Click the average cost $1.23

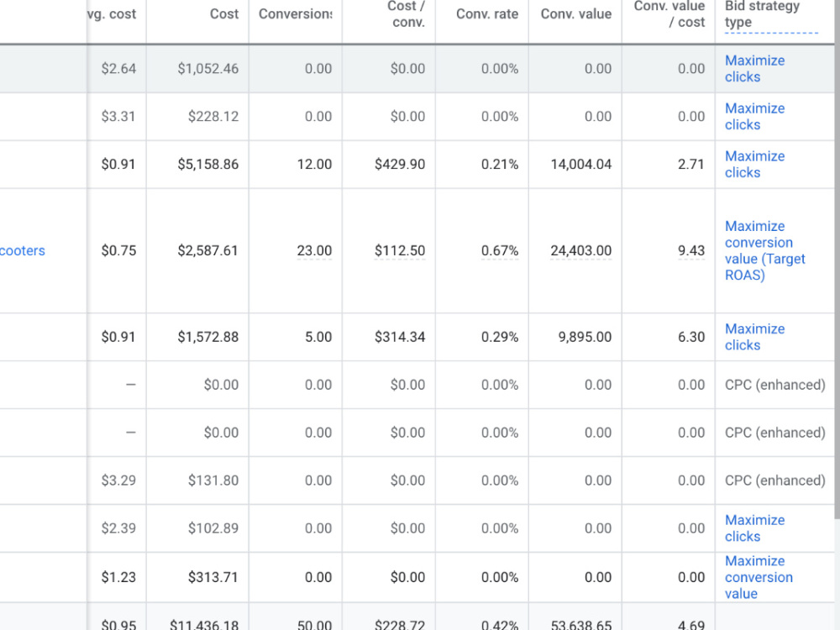click(x=118, y=577)
